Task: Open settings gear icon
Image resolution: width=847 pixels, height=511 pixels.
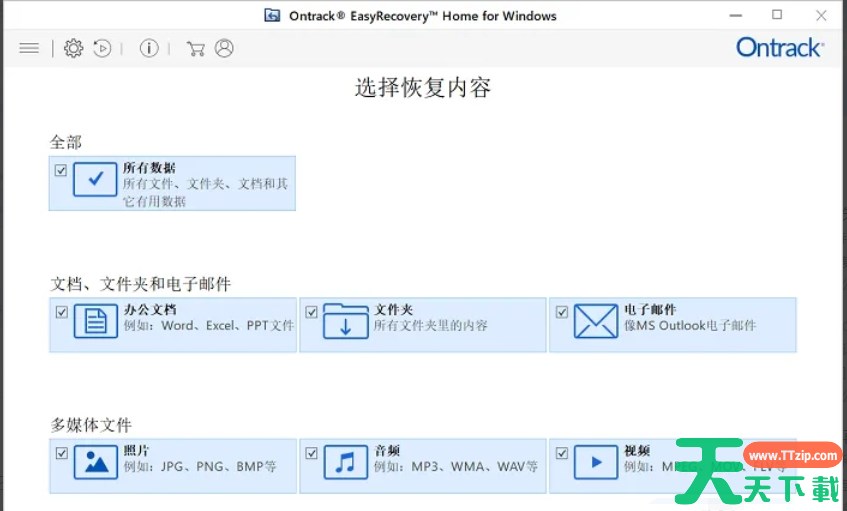Action: coord(73,49)
